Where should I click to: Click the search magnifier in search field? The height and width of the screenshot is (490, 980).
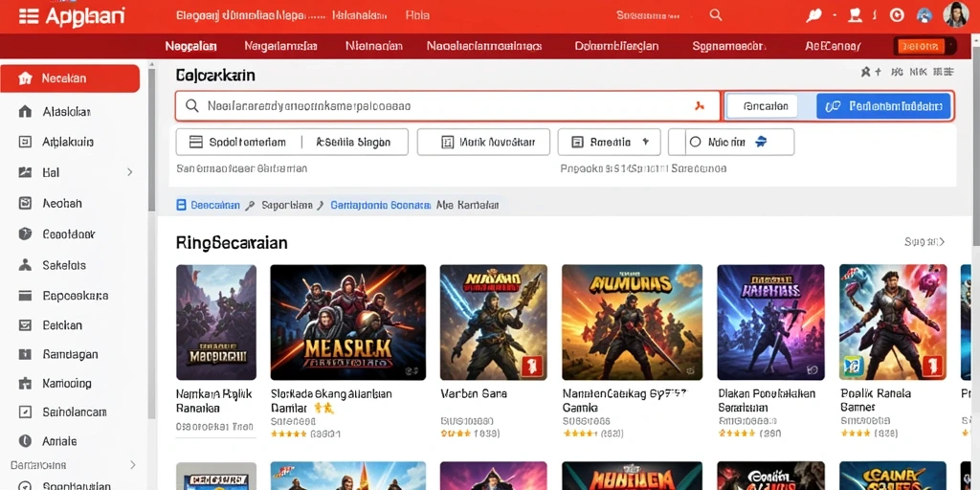pyautogui.click(x=192, y=106)
